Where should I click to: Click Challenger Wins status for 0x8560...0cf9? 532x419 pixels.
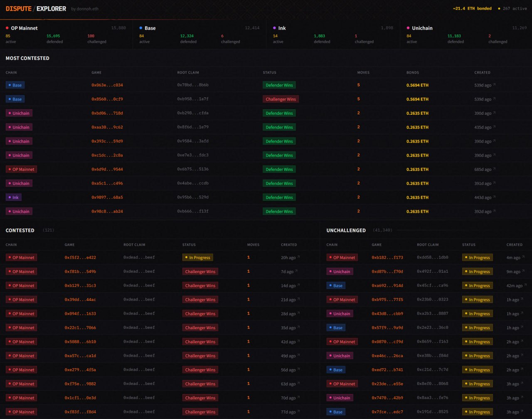[x=281, y=99]
